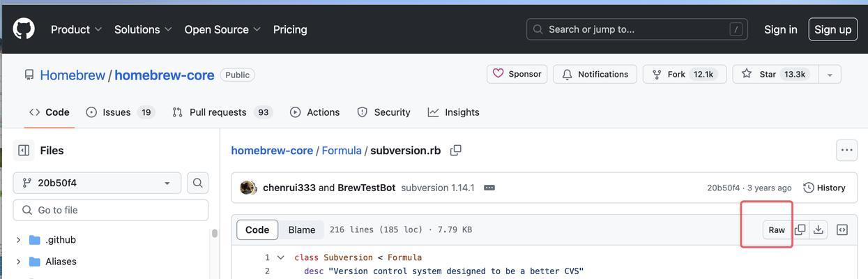Copy raw file contents icon
This screenshot has width=868, height=279.
click(800, 229)
